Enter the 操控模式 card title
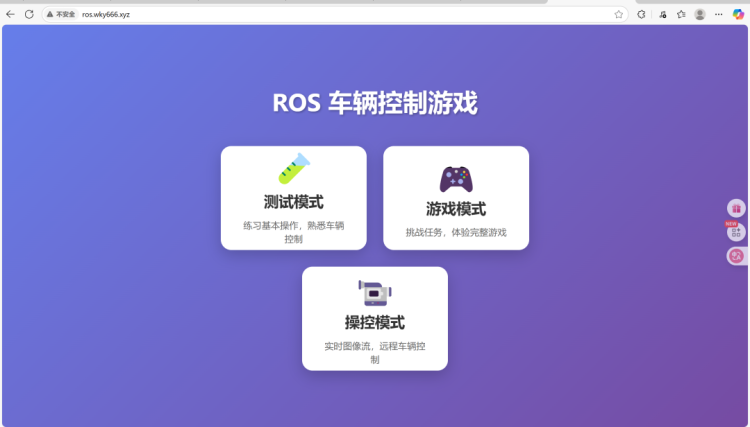 point(375,322)
